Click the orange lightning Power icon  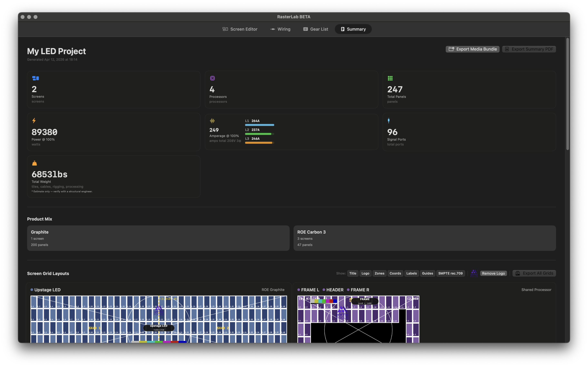click(x=34, y=121)
